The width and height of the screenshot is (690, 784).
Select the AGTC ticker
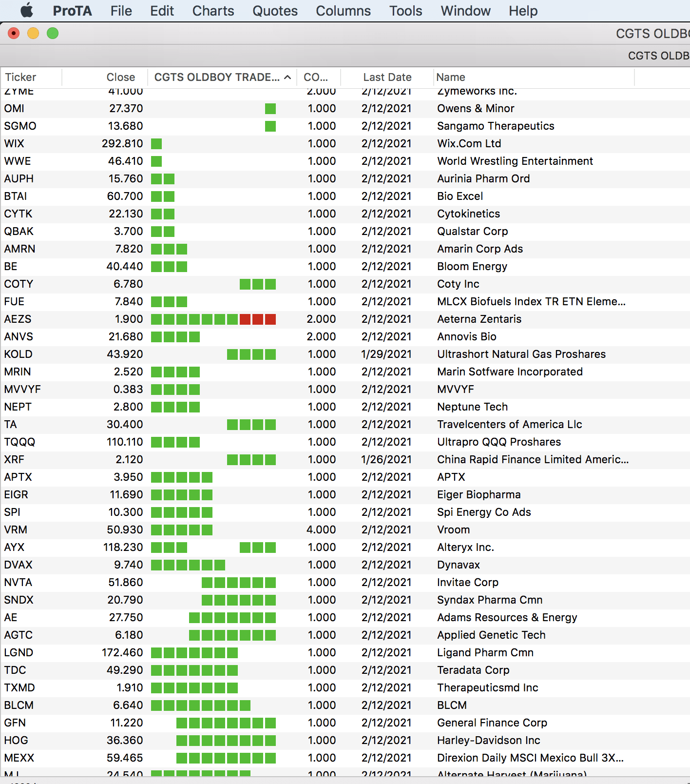[18, 635]
